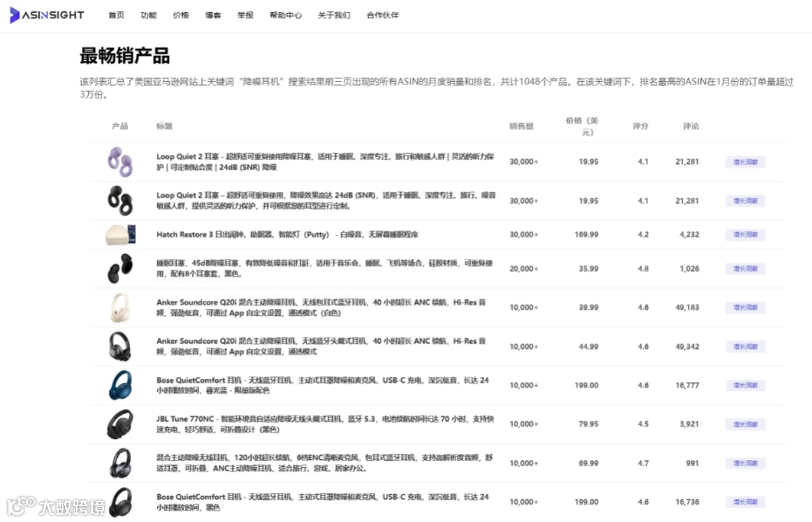Click the Anker Soundcore Q20i（白色）title
This screenshot has height=522, width=812.
321,308
